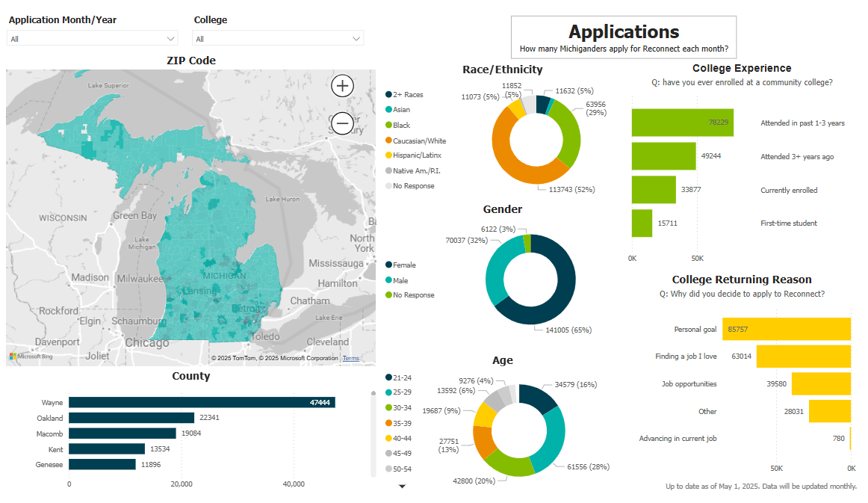Click the 141005 (65%) gender label
Screen dimensions: 868x503
tap(568, 330)
